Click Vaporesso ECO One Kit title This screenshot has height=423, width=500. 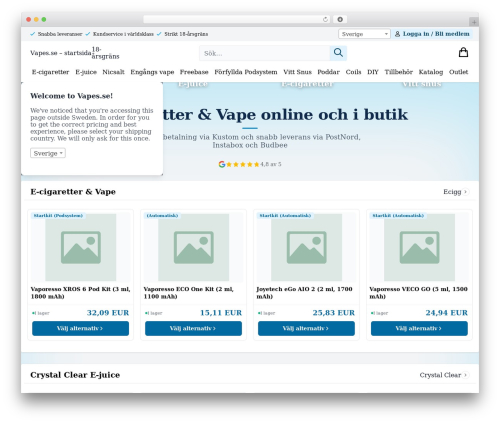click(x=189, y=293)
